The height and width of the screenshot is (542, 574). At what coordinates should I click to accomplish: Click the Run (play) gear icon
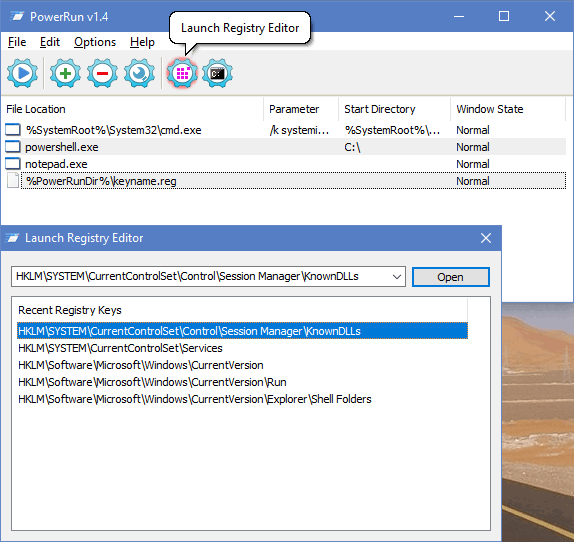click(x=22, y=73)
